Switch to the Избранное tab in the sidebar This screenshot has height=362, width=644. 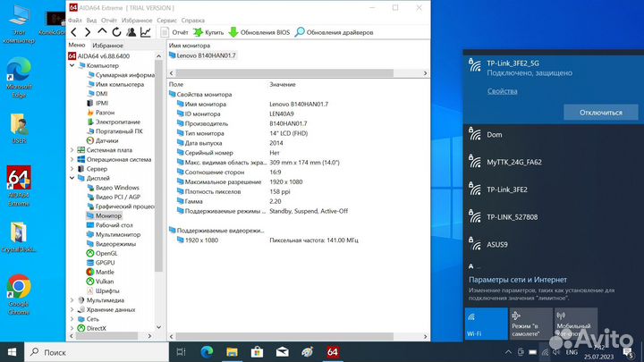[107, 46]
